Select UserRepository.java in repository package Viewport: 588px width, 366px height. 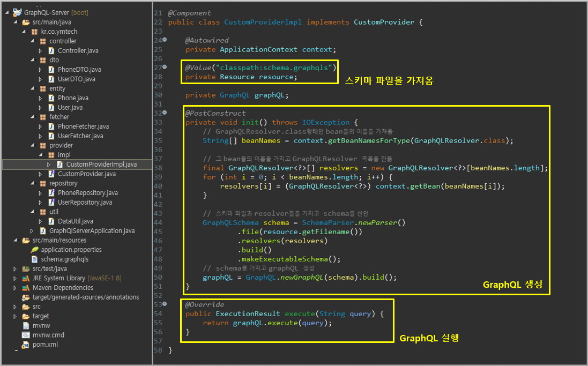click(85, 203)
